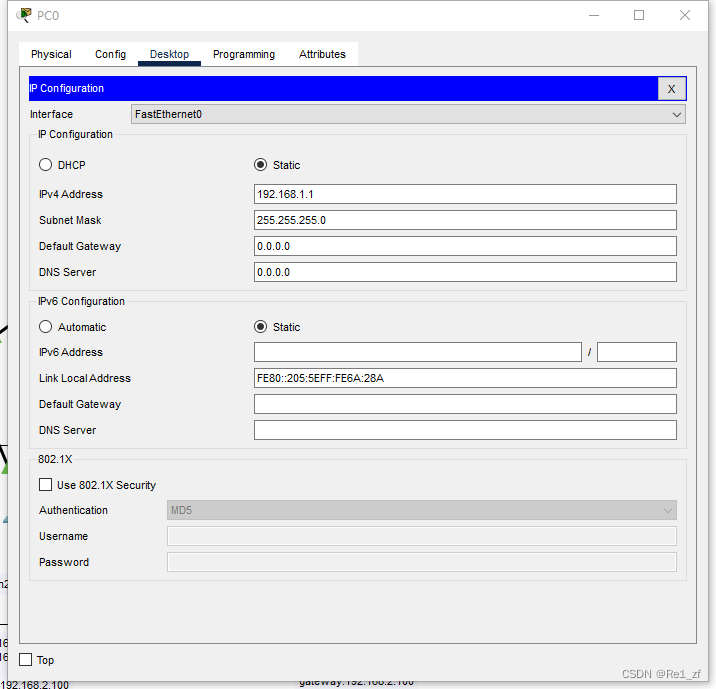Click the Link Local Address field
Screen dimensions: 716x689
[x=465, y=378]
